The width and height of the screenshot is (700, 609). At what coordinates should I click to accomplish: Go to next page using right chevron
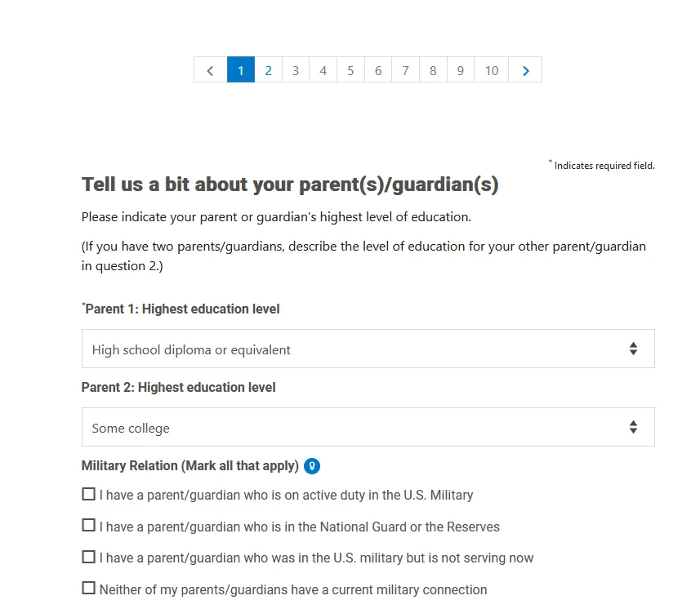click(x=525, y=70)
